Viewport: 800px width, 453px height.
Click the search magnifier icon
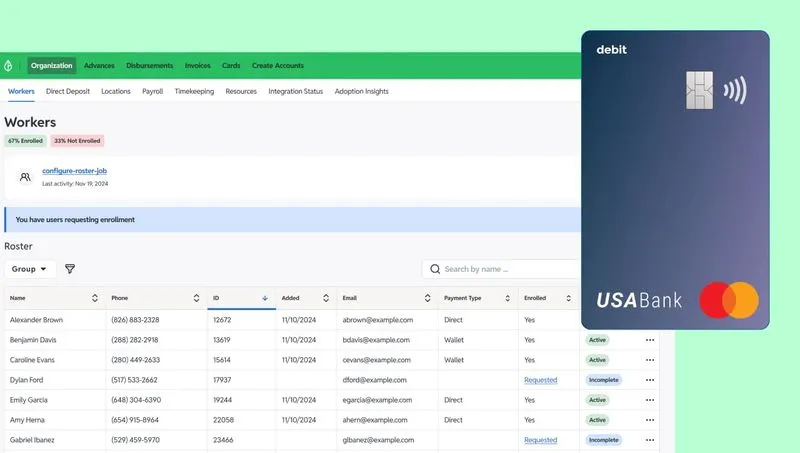tap(435, 269)
